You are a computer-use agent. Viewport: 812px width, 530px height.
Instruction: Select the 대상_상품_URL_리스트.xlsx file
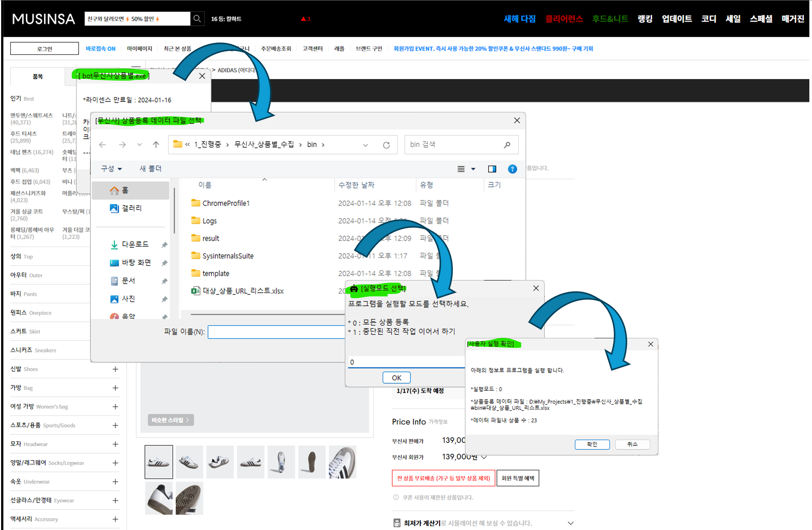tap(243, 291)
